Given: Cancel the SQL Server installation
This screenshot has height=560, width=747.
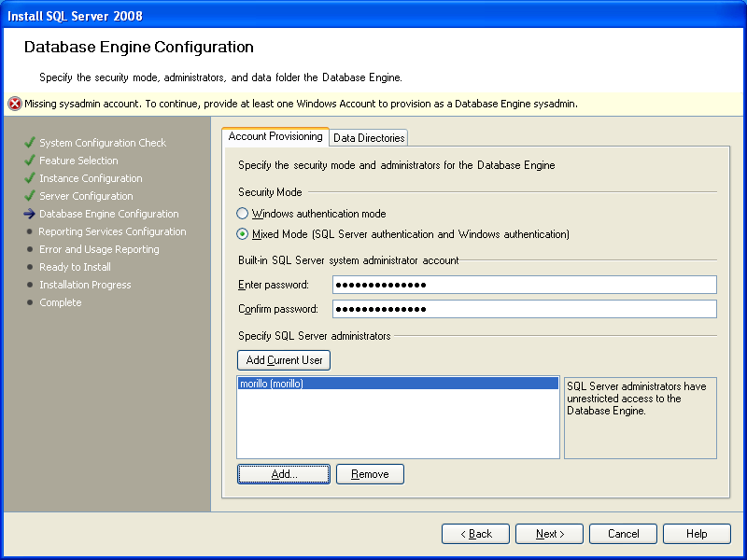Looking at the screenshot, I should [623, 534].
